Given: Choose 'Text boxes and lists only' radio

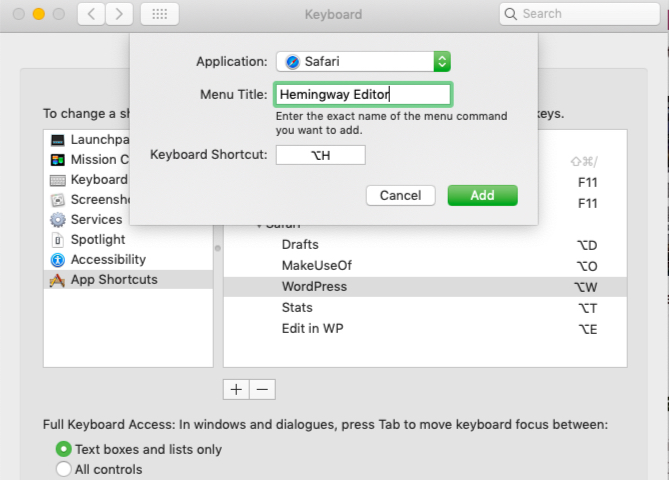Looking at the screenshot, I should click(x=64, y=449).
